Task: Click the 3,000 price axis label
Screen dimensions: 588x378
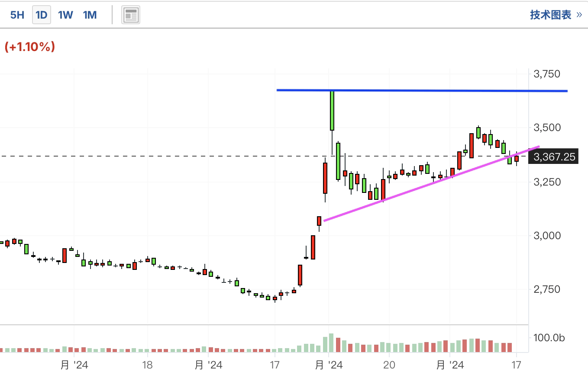Action: point(547,235)
